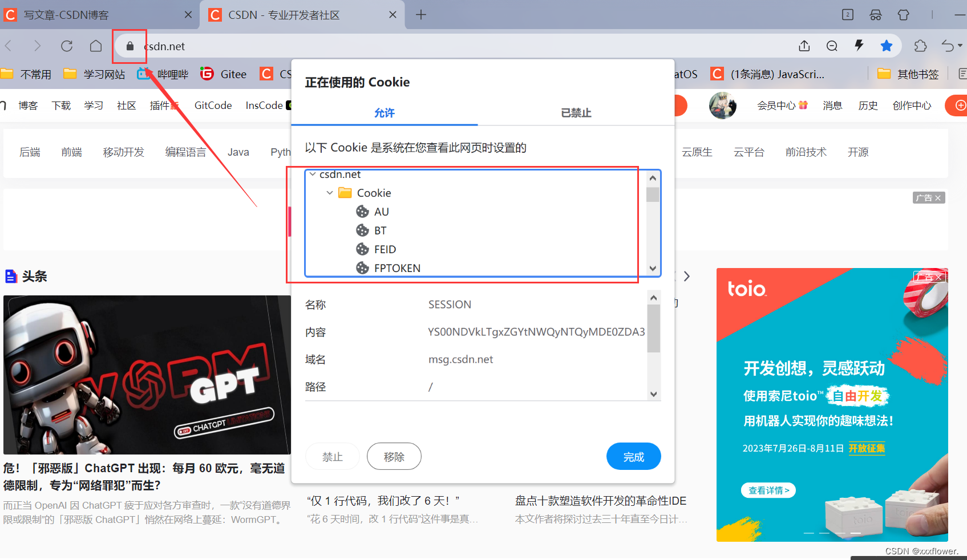Open article 盘点十款塑造软件开发的革命性IDE
This screenshot has width=967, height=560.
[x=601, y=501]
